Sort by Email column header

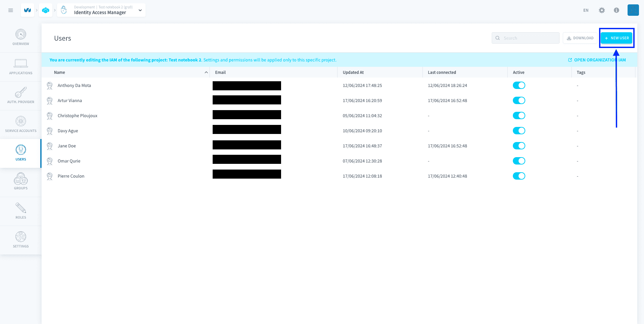click(220, 73)
